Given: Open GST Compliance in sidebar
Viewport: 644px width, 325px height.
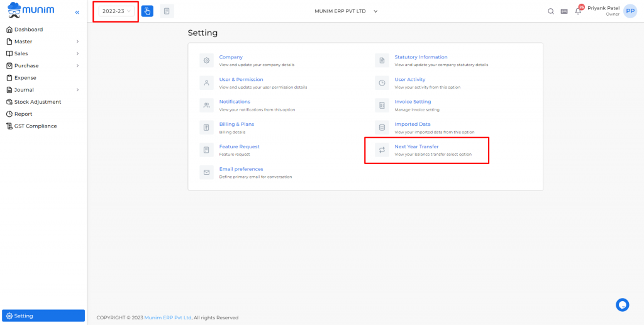Looking at the screenshot, I should tap(35, 126).
